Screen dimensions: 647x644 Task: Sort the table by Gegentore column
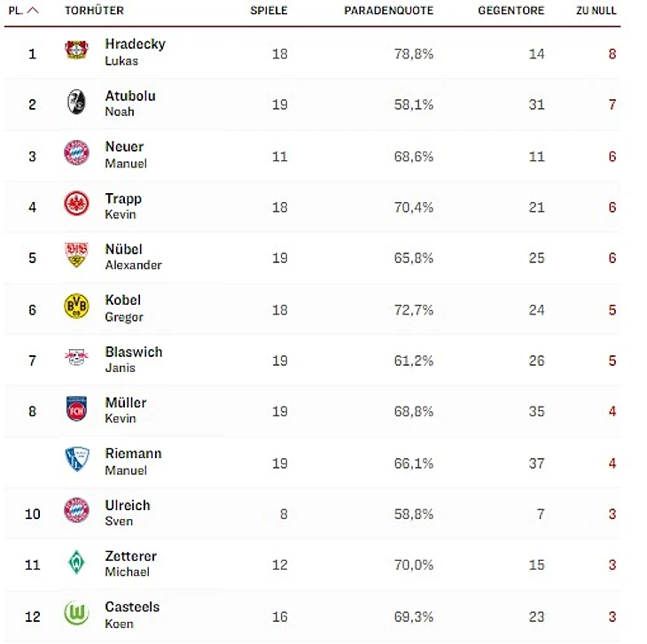(511, 11)
